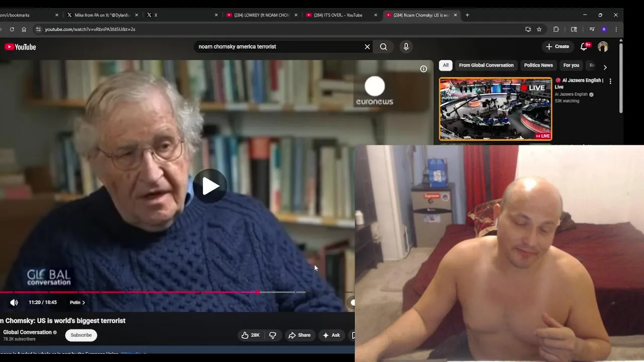Open the Chrome side panel icon
The height and width of the screenshot is (362, 644).
tap(574, 29)
